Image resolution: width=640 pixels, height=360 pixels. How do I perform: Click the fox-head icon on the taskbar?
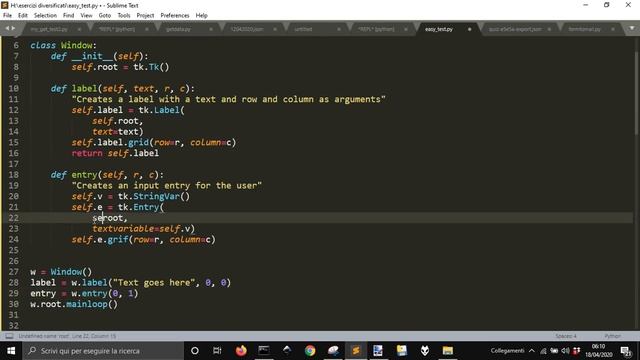tap(425, 351)
